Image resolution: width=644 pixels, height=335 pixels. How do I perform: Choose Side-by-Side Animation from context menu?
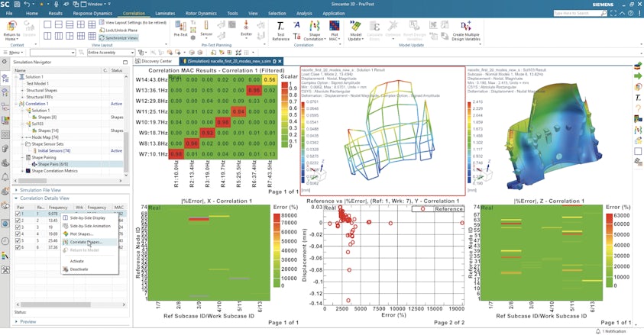click(90, 226)
